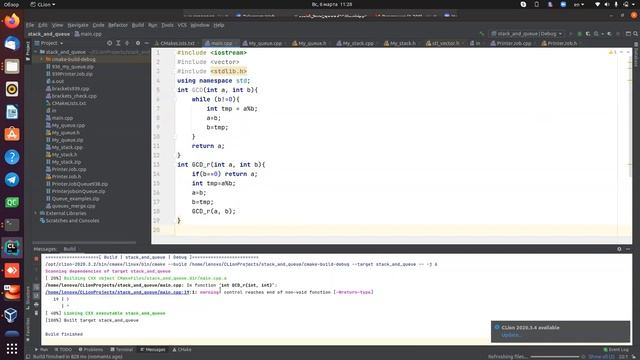This screenshot has height=360, width=640.
Task: Click the Activities button in top bar
Action: (x=11, y=4)
